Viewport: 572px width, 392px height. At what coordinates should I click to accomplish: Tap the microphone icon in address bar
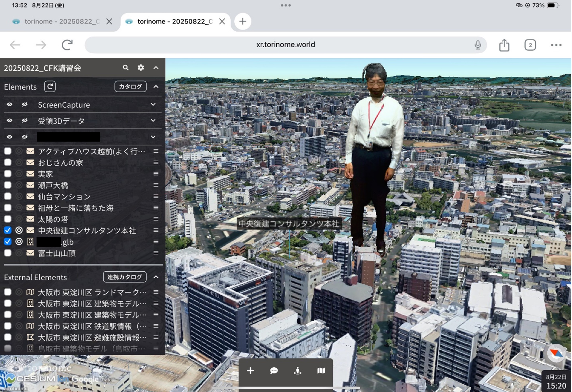tap(478, 45)
